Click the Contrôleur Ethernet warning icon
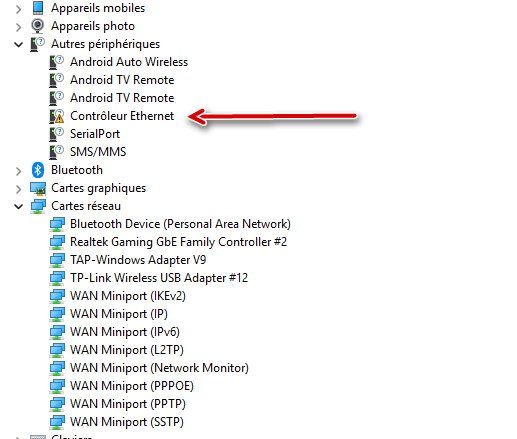Image resolution: width=517 pixels, height=439 pixels. [57, 116]
